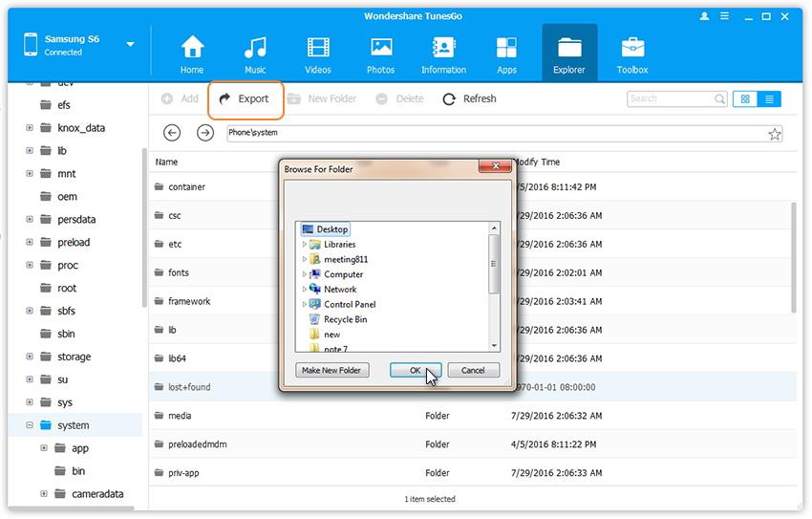This screenshot has height=519, width=812.
Task: Expand the Libraries node in folder tree
Action: tap(305, 245)
